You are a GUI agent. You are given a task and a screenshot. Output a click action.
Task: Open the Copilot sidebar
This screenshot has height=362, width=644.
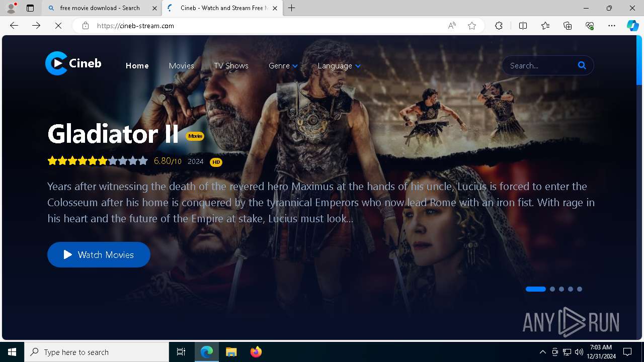coord(632,26)
